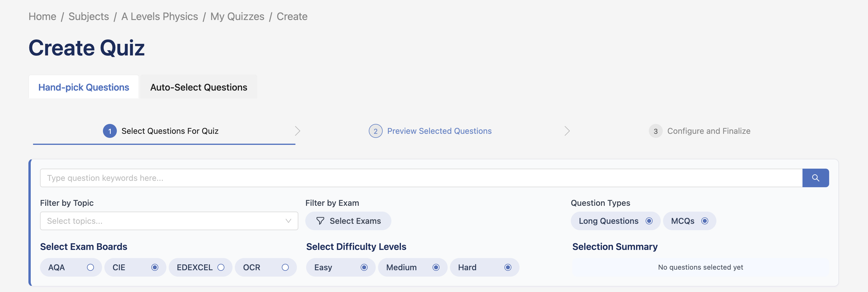Screen dimensions: 868x292
Task: Navigate to My Quizzes via breadcrumb
Action: (237, 16)
